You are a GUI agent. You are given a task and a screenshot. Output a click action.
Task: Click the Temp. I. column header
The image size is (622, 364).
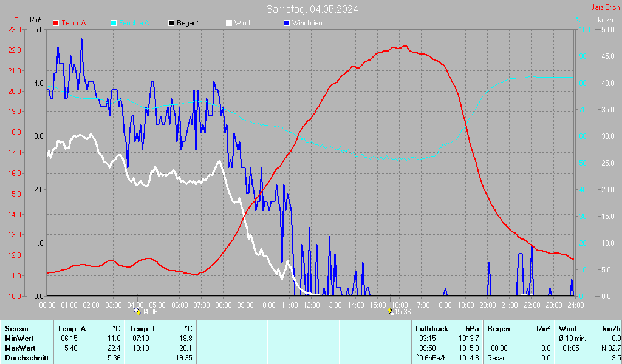point(143,329)
